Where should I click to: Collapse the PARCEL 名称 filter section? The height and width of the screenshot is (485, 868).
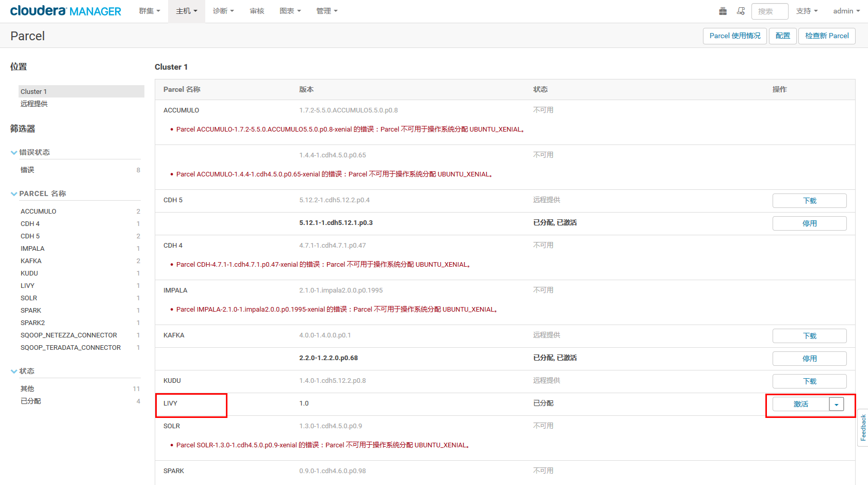tap(14, 193)
